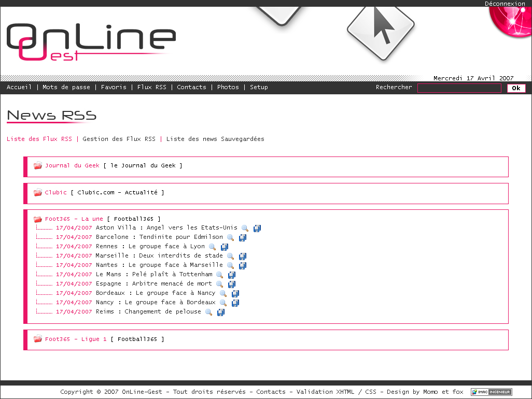Save the Aston Villa news item
Image resolution: width=532 pixels, height=399 pixels.
point(257,228)
